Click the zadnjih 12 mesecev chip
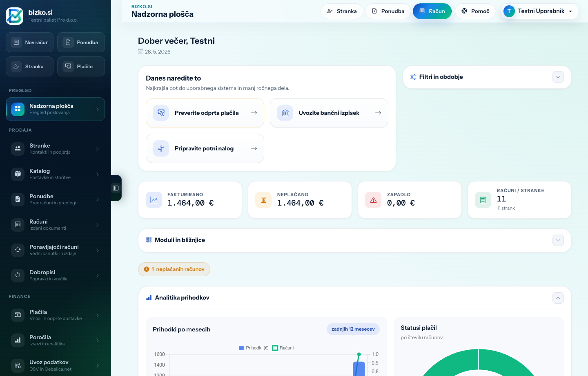 tap(353, 329)
